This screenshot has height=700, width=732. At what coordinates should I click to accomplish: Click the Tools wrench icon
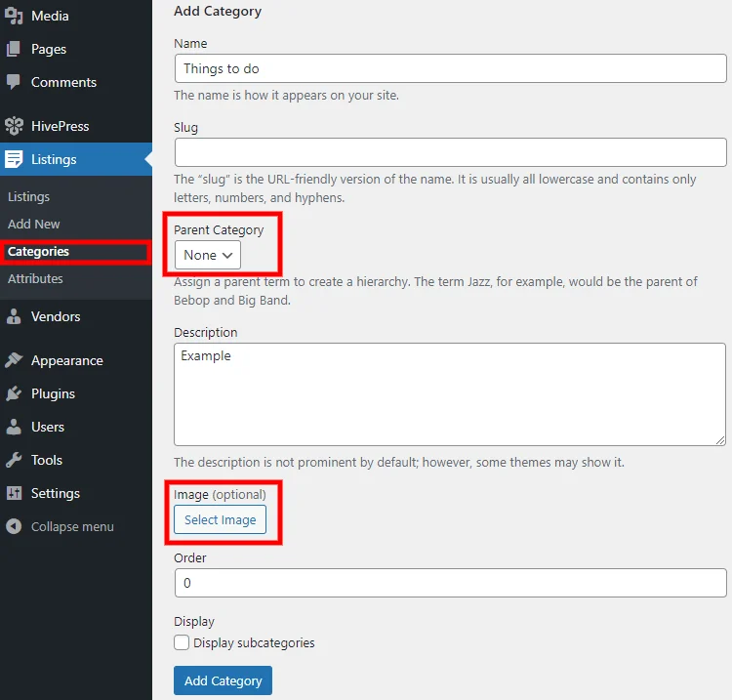pyautogui.click(x=14, y=460)
